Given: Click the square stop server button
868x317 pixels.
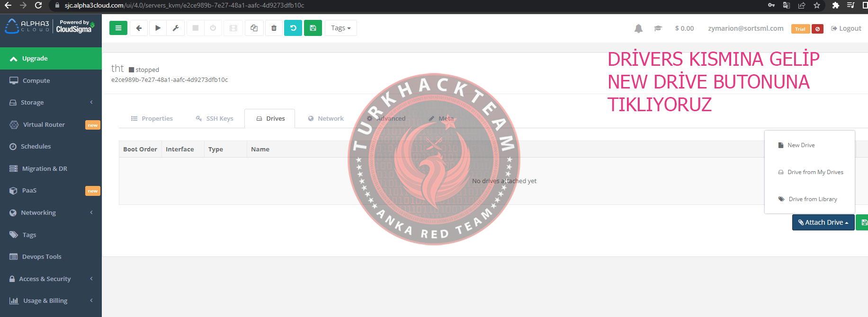Looking at the screenshot, I should pos(195,28).
